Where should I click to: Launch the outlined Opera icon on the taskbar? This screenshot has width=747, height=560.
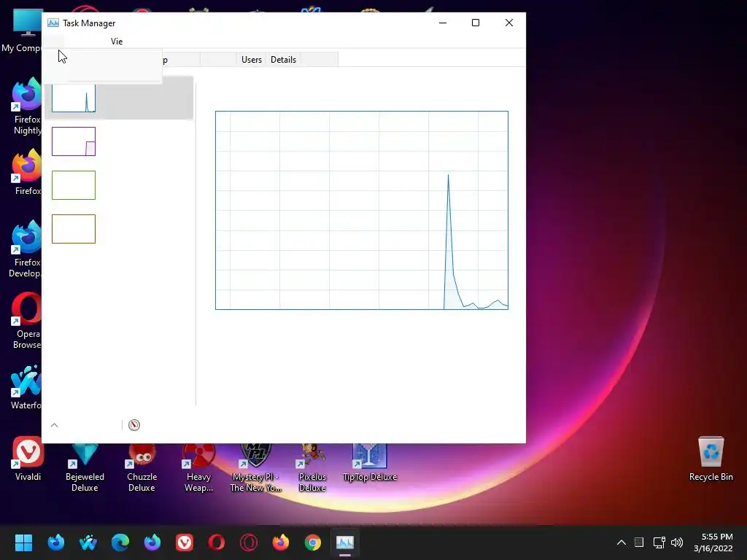[249, 542]
